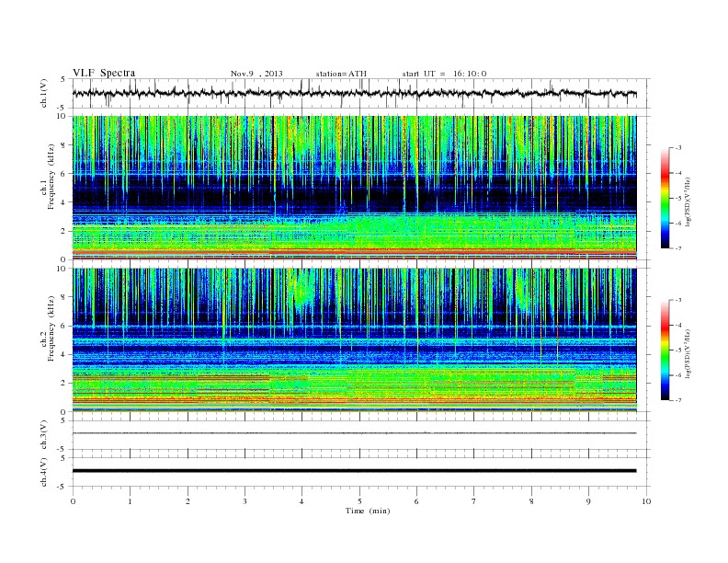The height and width of the screenshot is (563, 728).
Task: Click the "8" kHz tick on ch.1 spectrogram
Action: pos(63,145)
